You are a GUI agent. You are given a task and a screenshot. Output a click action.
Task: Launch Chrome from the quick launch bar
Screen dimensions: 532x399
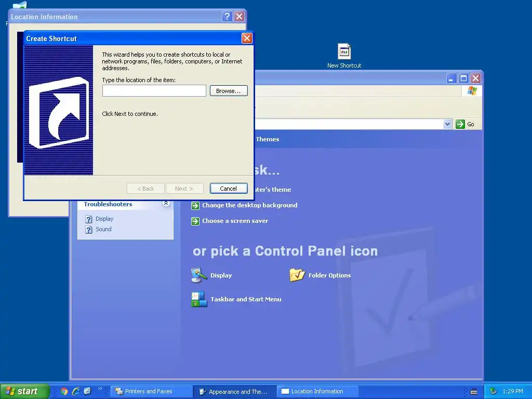64,392
